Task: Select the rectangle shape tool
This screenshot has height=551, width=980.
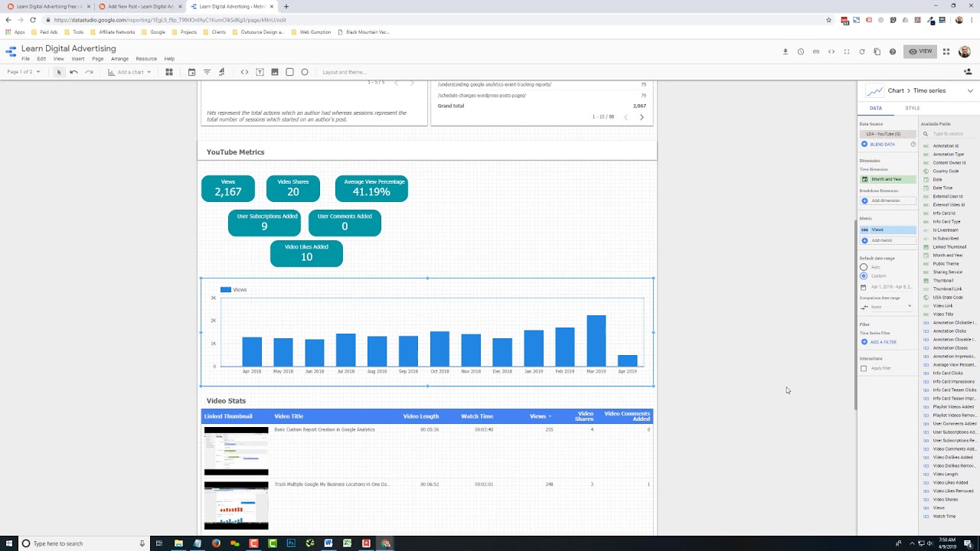Action: pyautogui.click(x=289, y=71)
